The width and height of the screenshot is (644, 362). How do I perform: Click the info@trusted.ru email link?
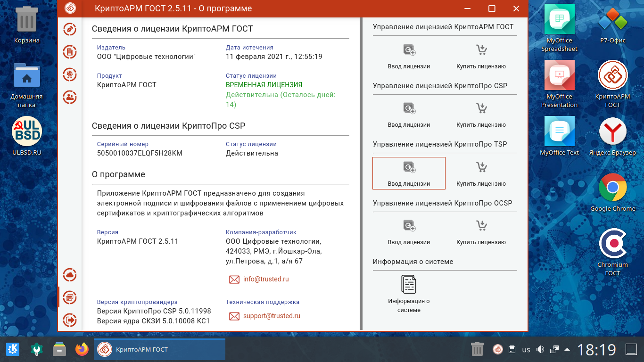point(265,279)
